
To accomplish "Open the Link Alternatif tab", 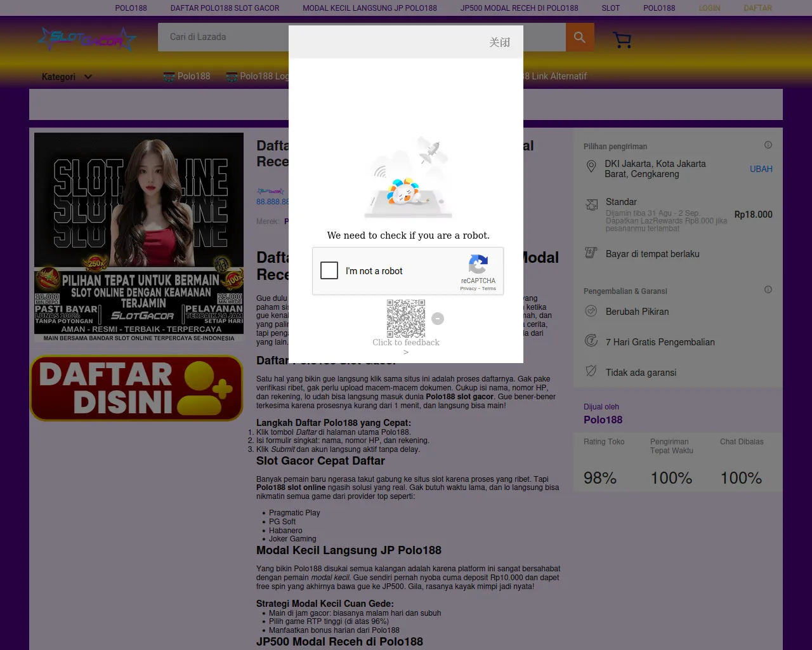I will point(555,76).
